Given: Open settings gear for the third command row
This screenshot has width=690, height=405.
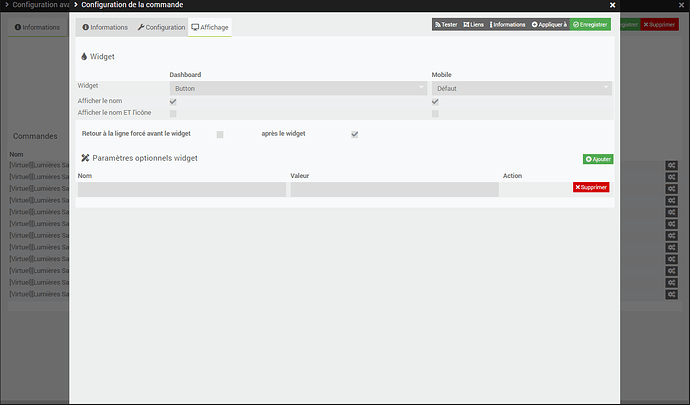Looking at the screenshot, I should [x=672, y=189].
